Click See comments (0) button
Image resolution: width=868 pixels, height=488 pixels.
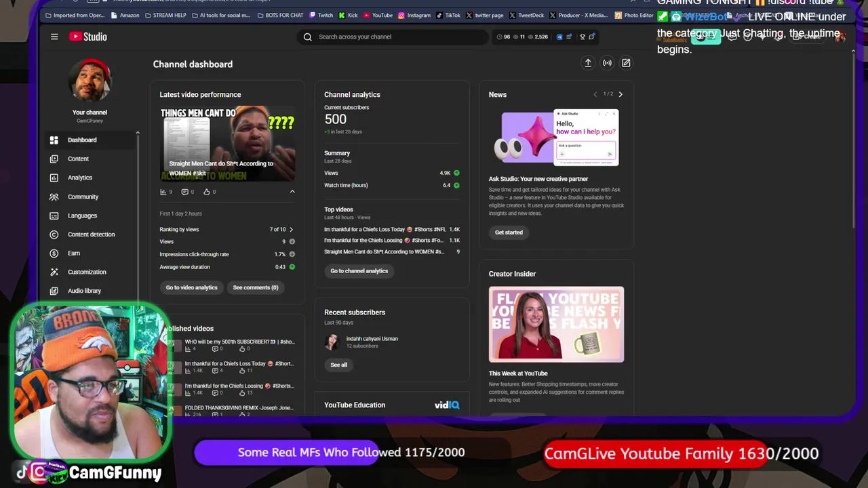[x=256, y=287]
